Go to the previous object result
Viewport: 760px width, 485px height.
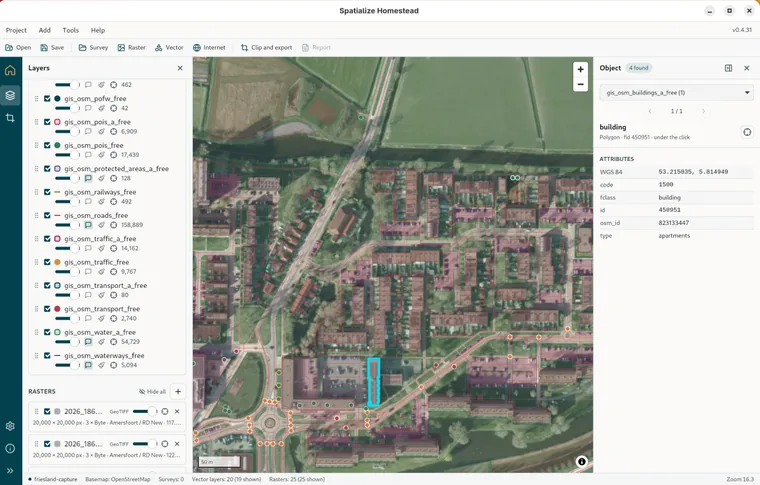650,111
